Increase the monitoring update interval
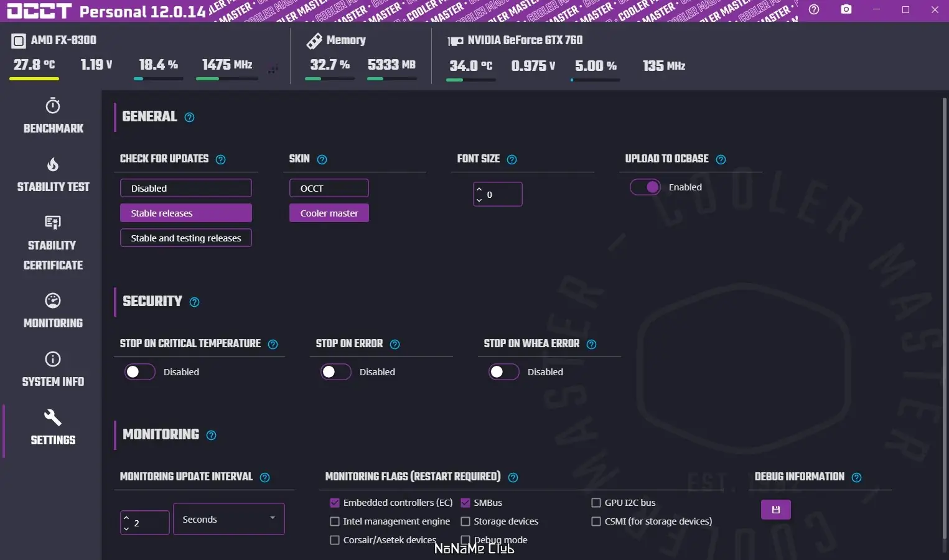 click(x=126, y=517)
